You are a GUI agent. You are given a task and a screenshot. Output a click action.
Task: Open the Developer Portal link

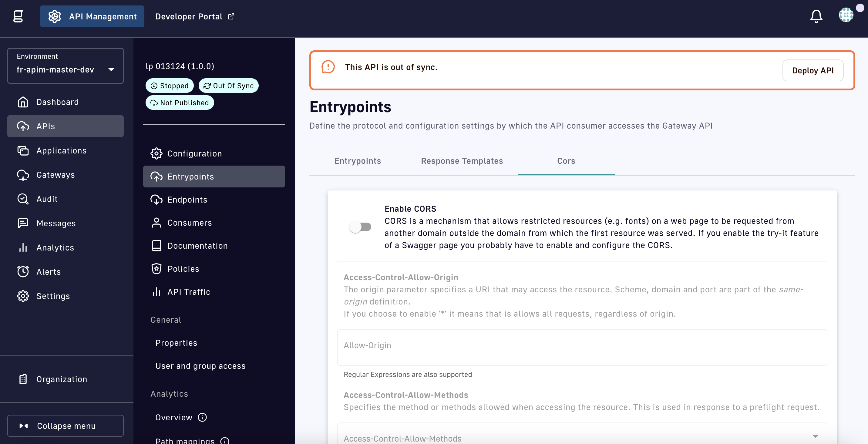pos(194,16)
